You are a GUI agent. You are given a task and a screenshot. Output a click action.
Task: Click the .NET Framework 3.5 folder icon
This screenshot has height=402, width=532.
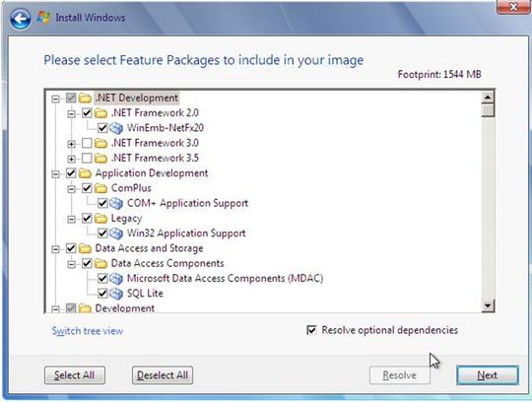(x=100, y=158)
